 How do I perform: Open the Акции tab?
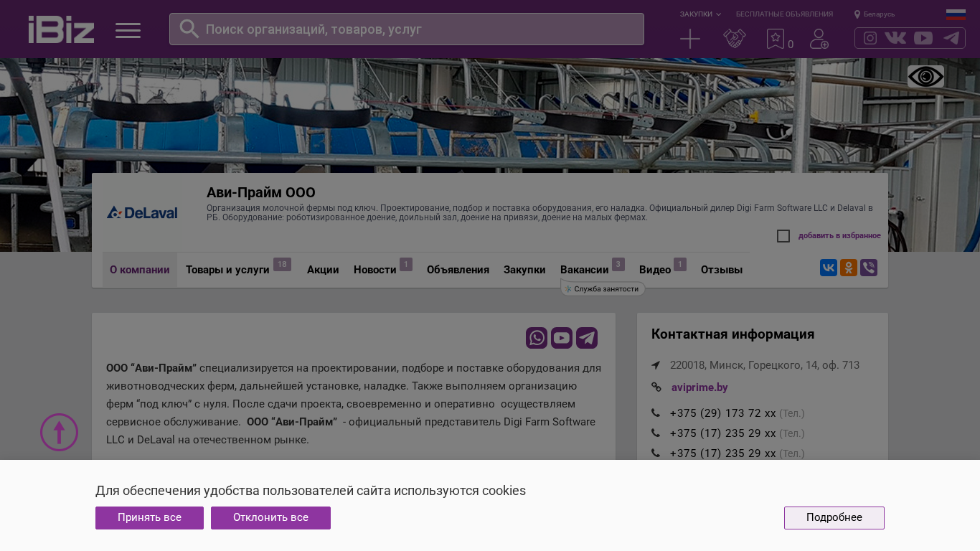click(x=323, y=270)
